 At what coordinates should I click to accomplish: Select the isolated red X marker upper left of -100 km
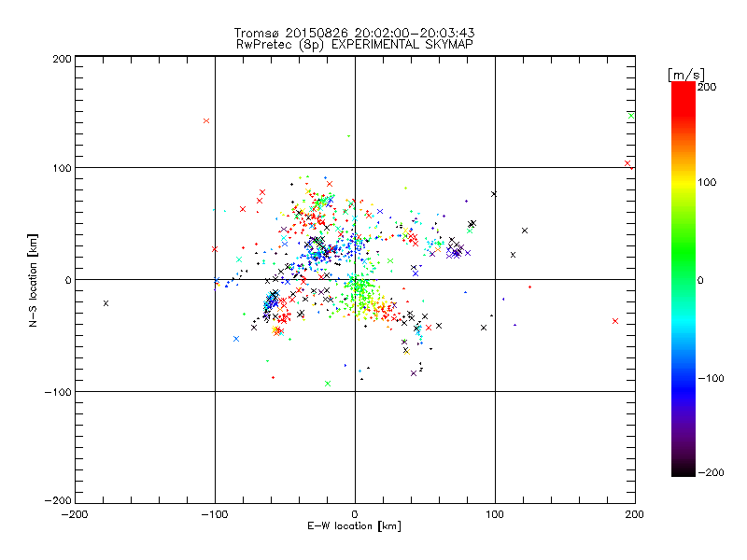click(x=206, y=121)
